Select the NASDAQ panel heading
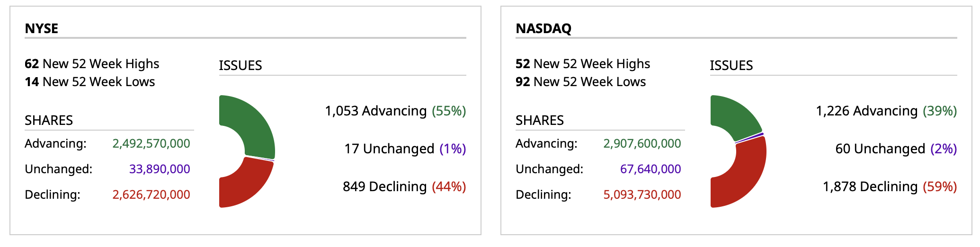980x247 pixels. pyautogui.click(x=543, y=28)
